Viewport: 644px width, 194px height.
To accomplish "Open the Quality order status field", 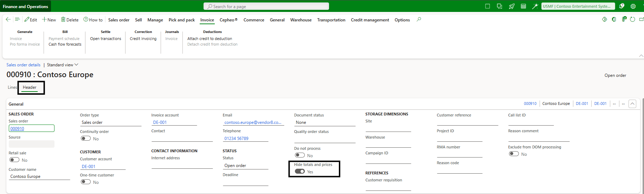I will tap(325, 139).
